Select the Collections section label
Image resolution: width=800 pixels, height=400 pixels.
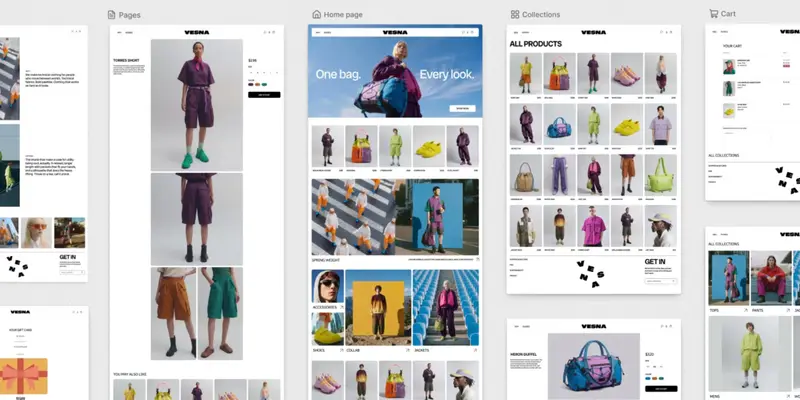tap(541, 15)
